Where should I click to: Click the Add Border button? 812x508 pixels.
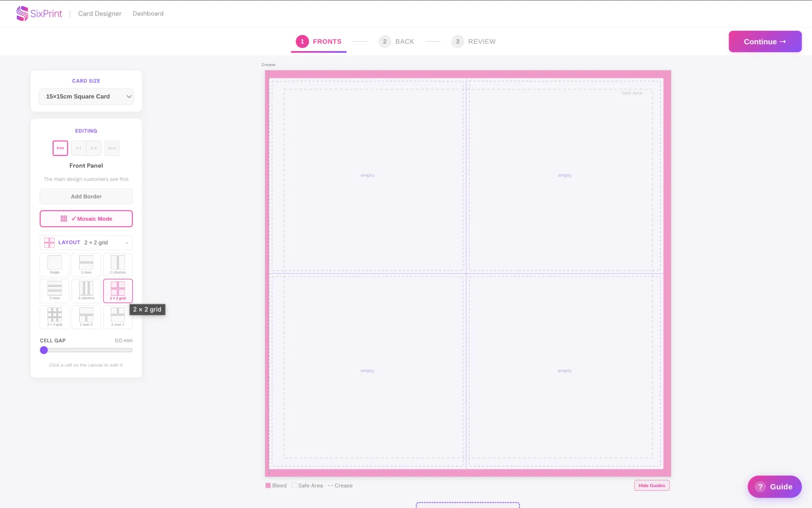coord(86,196)
